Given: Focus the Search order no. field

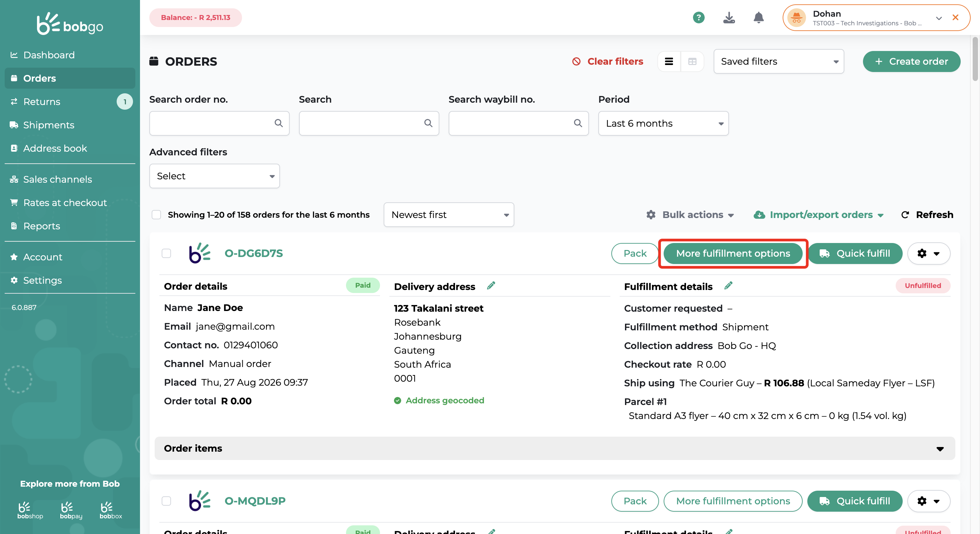Looking at the screenshot, I should coord(219,123).
